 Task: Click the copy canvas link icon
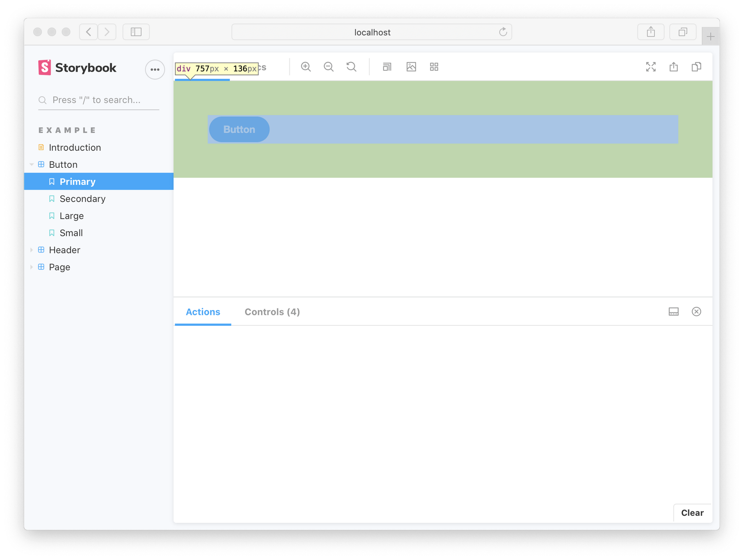point(696,67)
